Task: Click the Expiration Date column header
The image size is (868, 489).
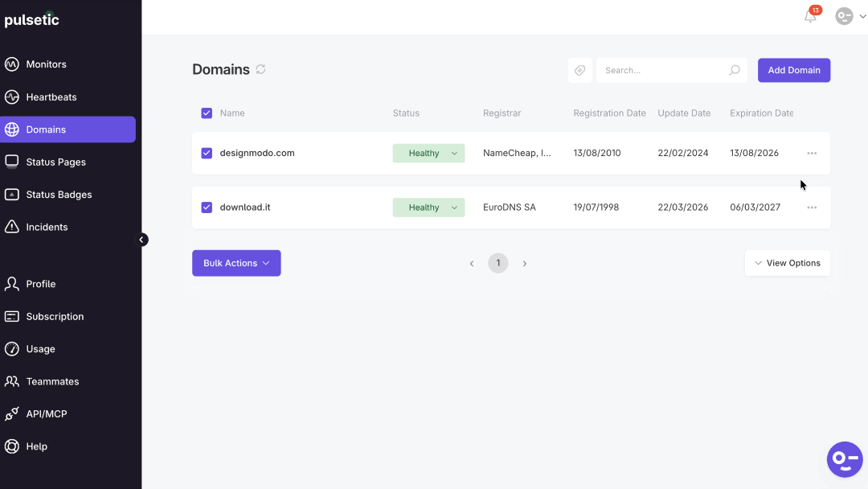Action: pyautogui.click(x=761, y=113)
